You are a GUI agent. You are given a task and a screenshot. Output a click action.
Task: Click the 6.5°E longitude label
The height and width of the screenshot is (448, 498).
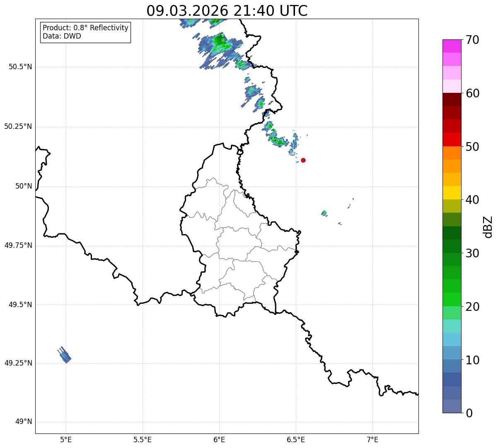pyautogui.click(x=296, y=440)
